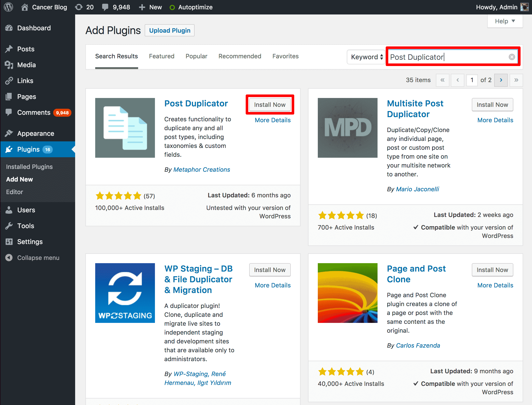Click the Admin avatar picture

[x=525, y=7]
